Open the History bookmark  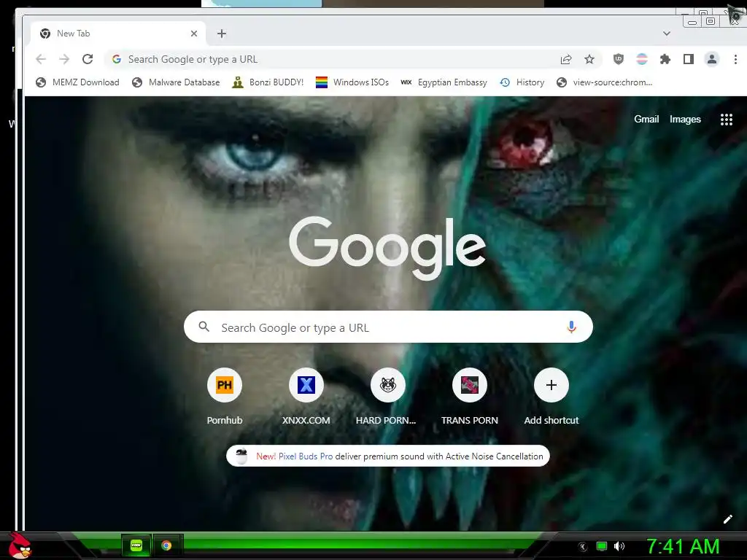pos(522,82)
